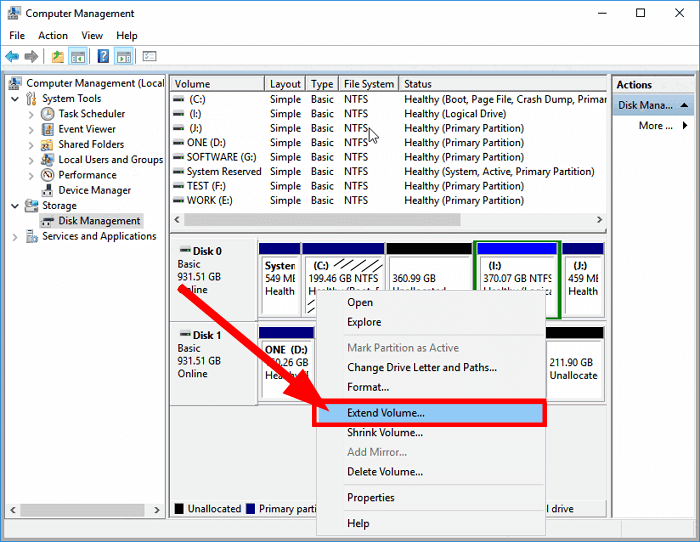700x542 pixels.
Task: Click the Settings list toolbar icon
Action: [149, 57]
